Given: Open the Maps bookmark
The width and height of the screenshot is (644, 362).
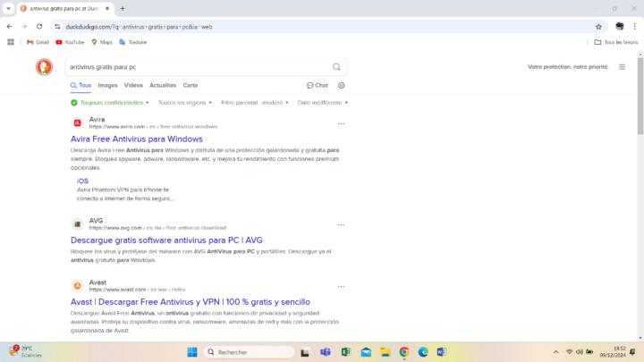Looking at the screenshot, I should 102,42.
